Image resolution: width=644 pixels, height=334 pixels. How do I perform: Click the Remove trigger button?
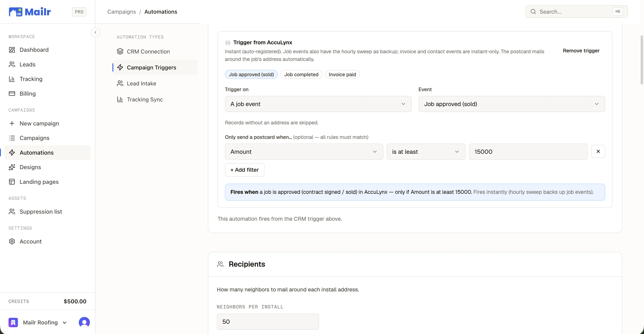point(581,51)
